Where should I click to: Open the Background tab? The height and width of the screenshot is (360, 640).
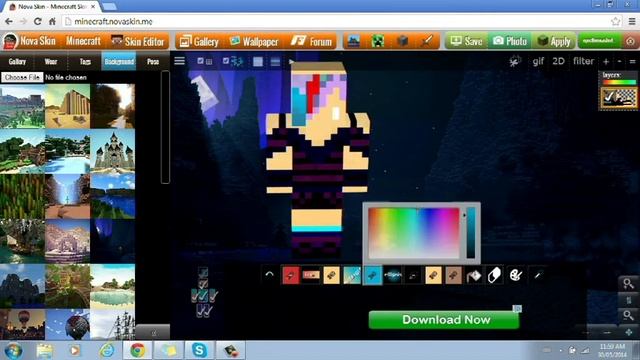(119, 62)
